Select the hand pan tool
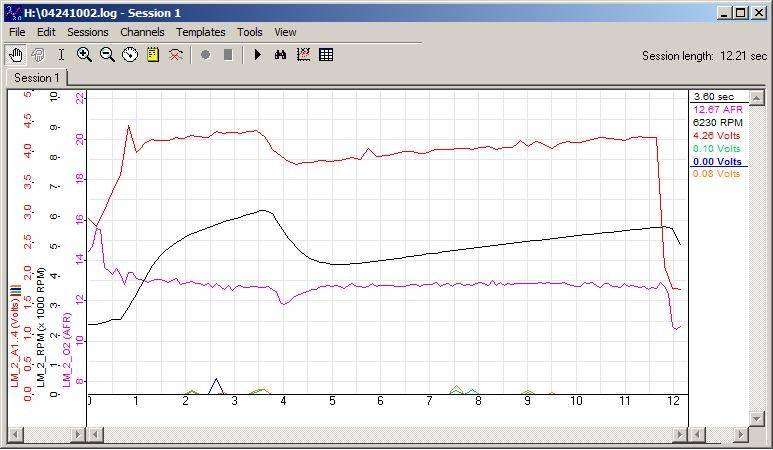Viewport: 773px width, 450px height. [17, 55]
